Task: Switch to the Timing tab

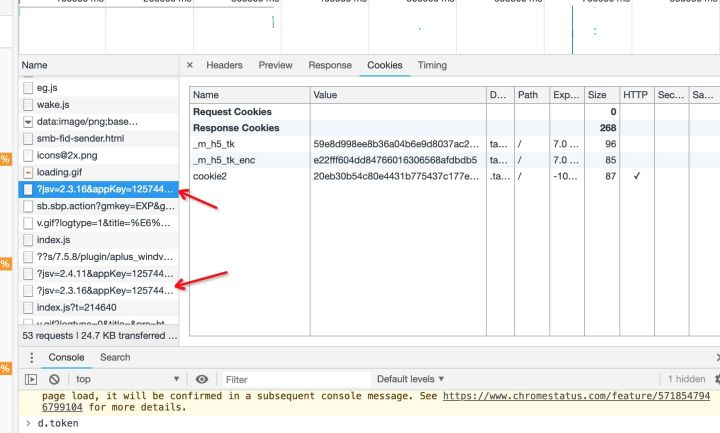Action: pyautogui.click(x=432, y=65)
